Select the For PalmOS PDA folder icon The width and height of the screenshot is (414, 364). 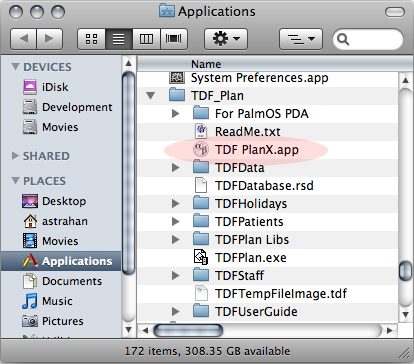coord(201,113)
